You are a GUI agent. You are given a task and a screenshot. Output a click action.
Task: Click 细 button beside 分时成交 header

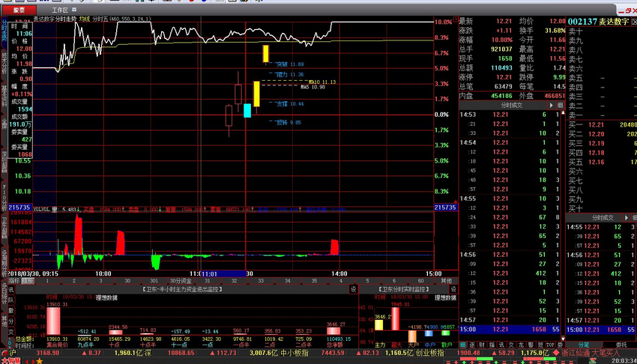click(x=561, y=105)
